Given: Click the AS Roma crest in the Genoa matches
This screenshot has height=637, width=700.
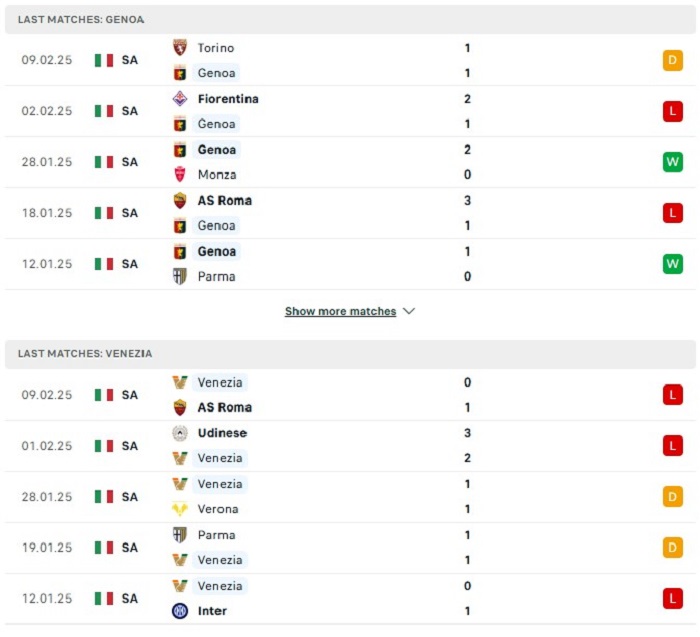Looking at the screenshot, I should pos(180,200).
